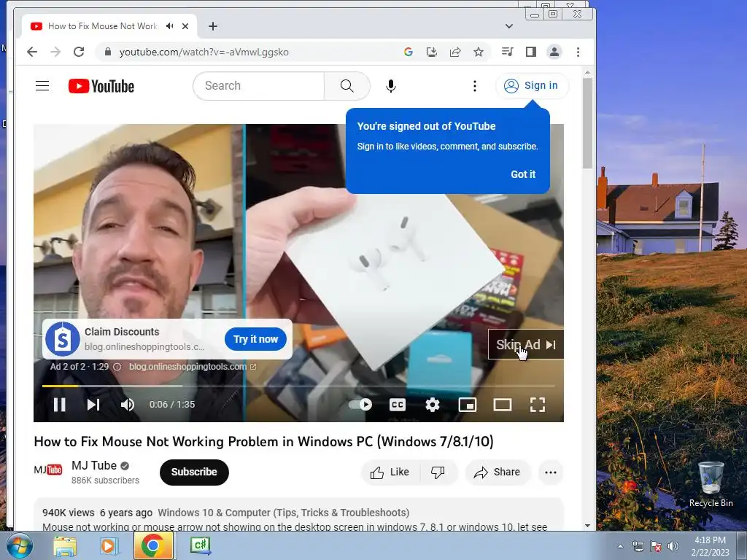Mute the video player volume

[127, 404]
